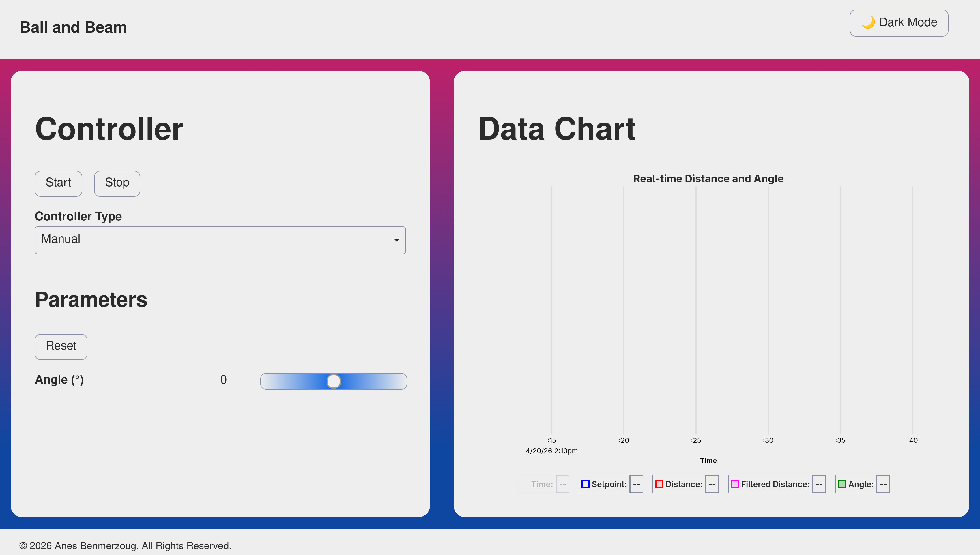The width and height of the screenshot is (980, 555).
Task: Click the Ball and Beam page title
Action: pos(73,27)
